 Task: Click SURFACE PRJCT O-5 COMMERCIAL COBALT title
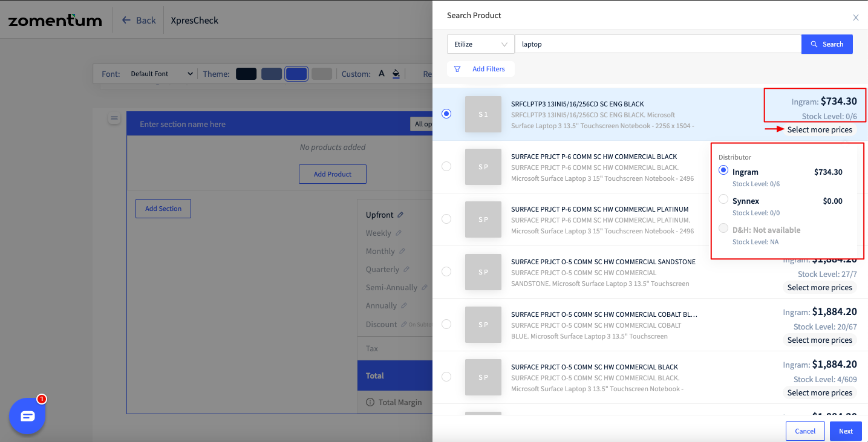604,314
